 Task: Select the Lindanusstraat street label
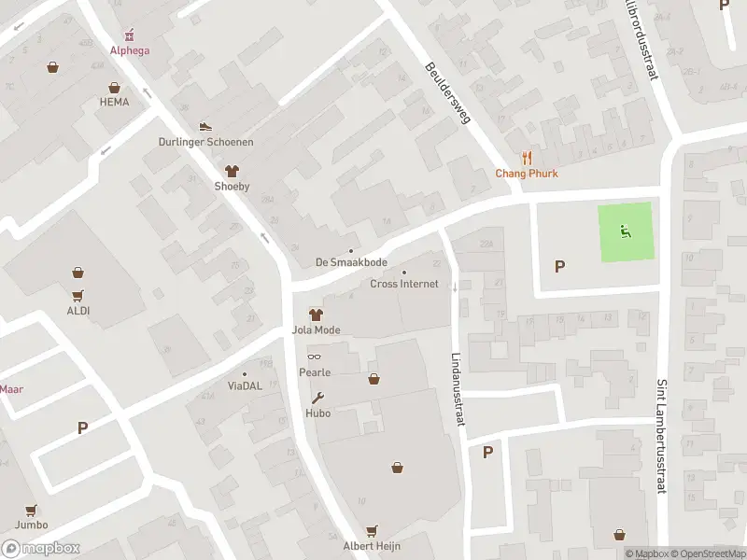458,389
